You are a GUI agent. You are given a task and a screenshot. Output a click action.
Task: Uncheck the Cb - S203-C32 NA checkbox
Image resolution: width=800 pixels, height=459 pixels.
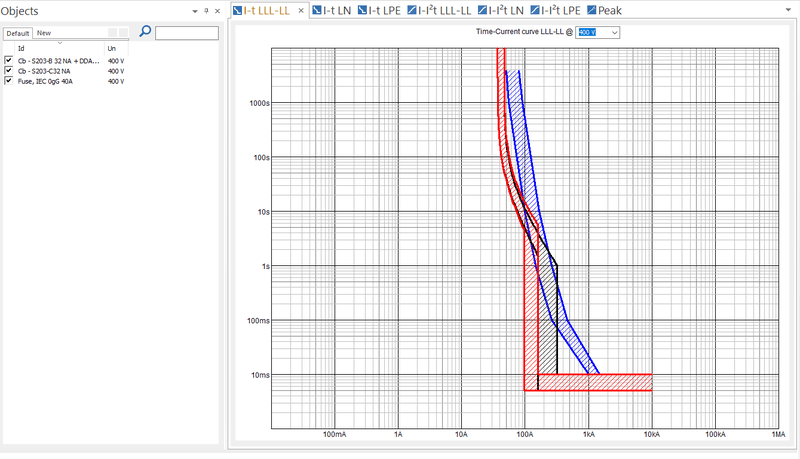[9, 70]
